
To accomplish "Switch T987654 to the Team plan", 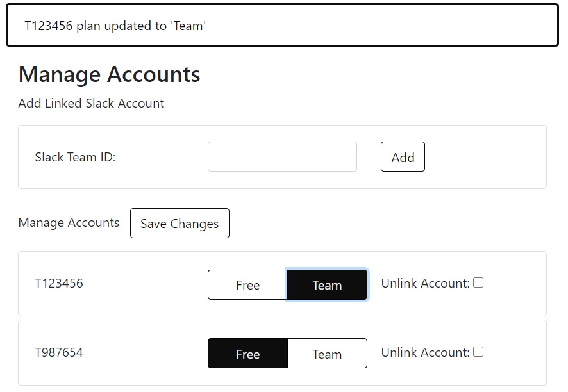I will (x=327, y=354).
